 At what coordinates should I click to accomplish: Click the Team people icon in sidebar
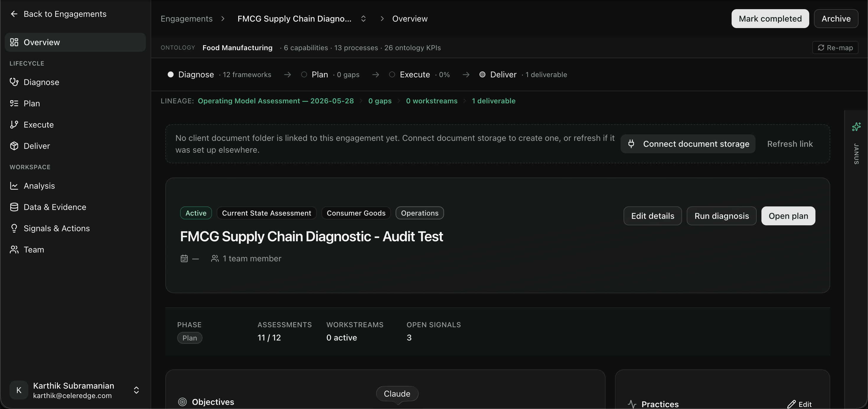click(x=14, y=249)
